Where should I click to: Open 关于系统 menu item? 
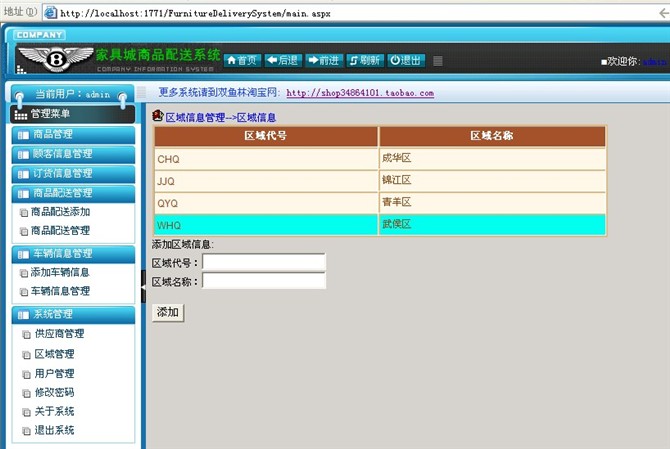pyautogui.click(x=54, y=411)
